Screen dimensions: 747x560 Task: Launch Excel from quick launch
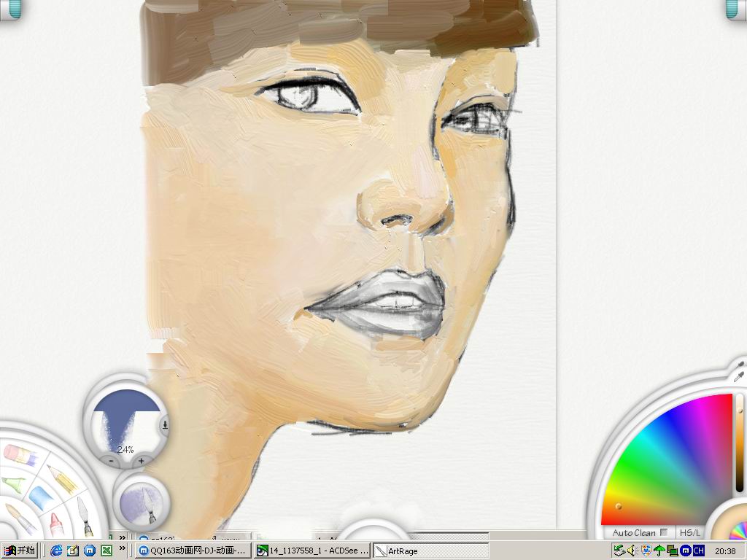coord(107,551)
